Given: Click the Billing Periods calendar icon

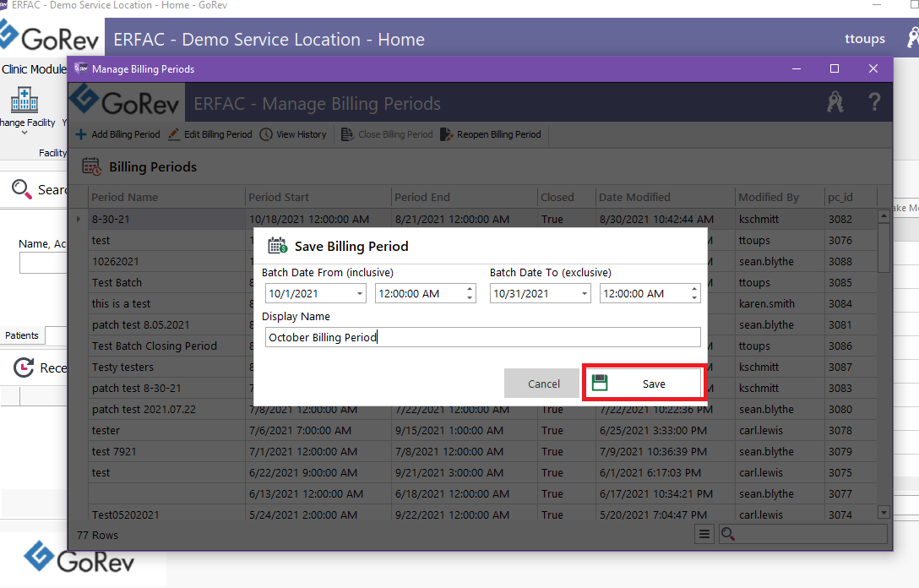Looking at the screenshot, I should (x=91, y=166).
